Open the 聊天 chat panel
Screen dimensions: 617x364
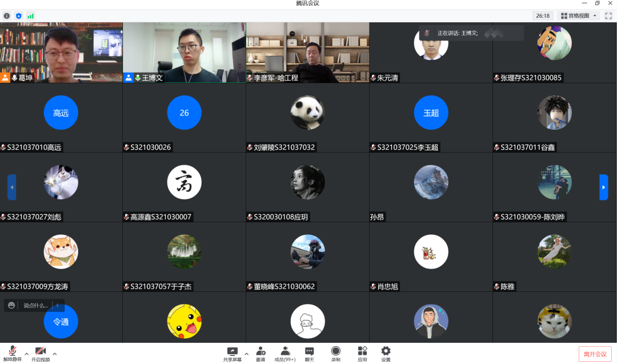309,354
